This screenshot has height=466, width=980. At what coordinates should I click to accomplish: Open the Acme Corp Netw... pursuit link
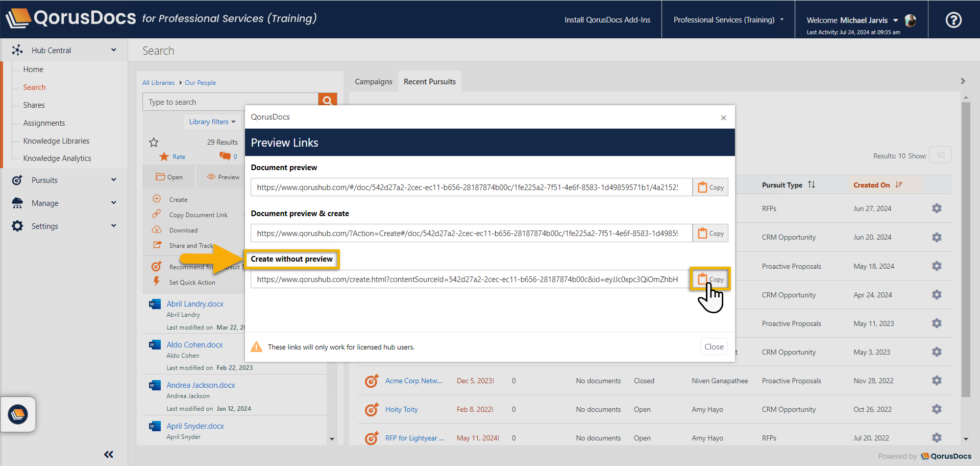(x=413, y=381)
